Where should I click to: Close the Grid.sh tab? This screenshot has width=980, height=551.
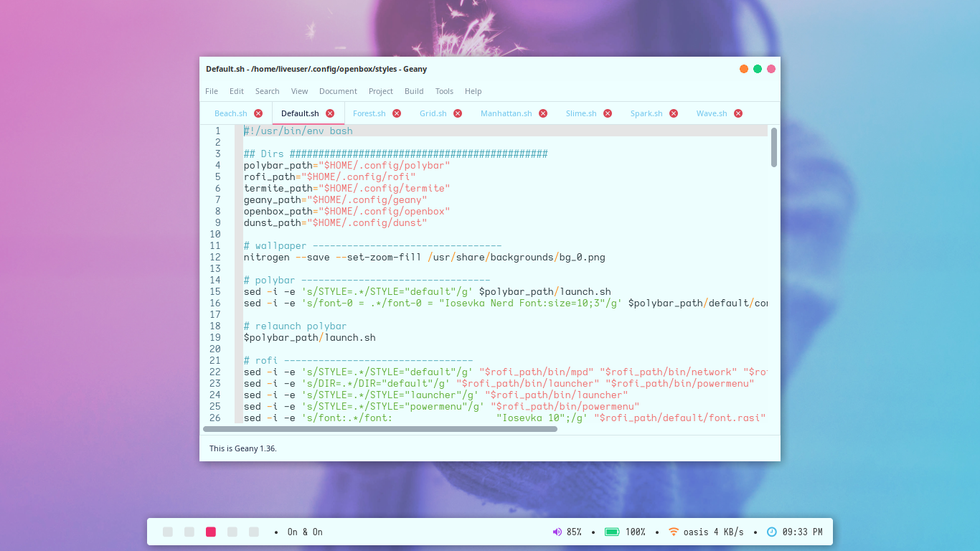tap(458, 113)
